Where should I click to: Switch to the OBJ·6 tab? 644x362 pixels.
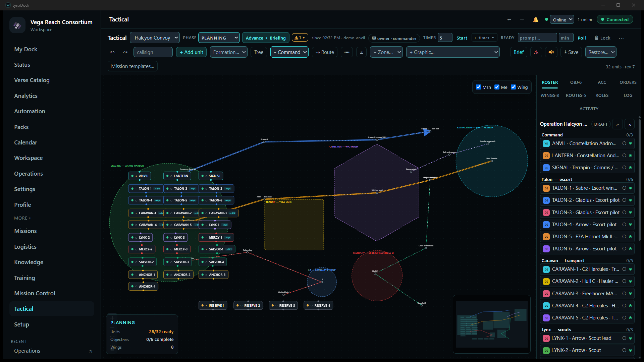[576, 82]
